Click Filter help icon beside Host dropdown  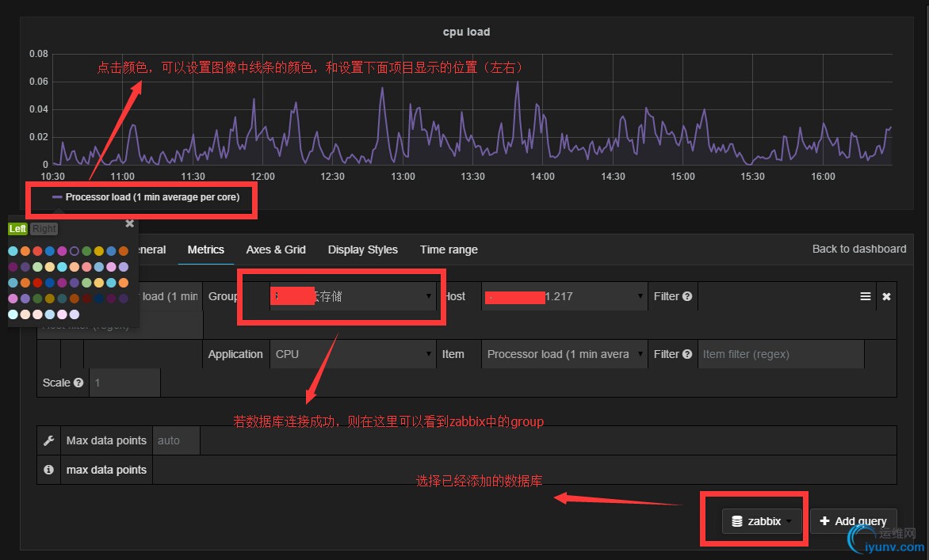tap(687, 296)
